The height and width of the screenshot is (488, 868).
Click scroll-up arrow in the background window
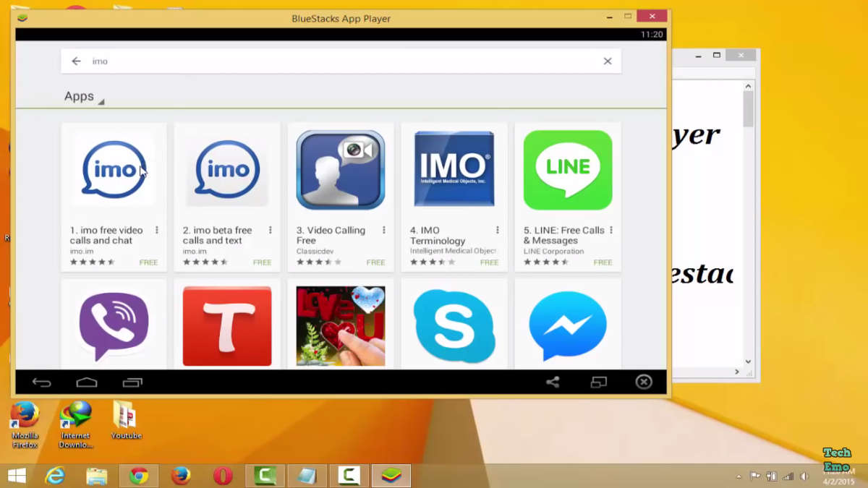pos(748,86)
